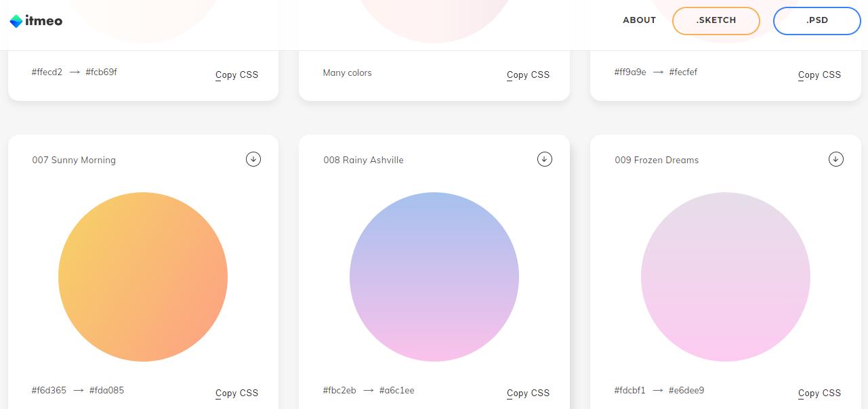Select the #fdcbf1 start color code
This screenshot has width=868, height=409.
[x=630, y=390]
